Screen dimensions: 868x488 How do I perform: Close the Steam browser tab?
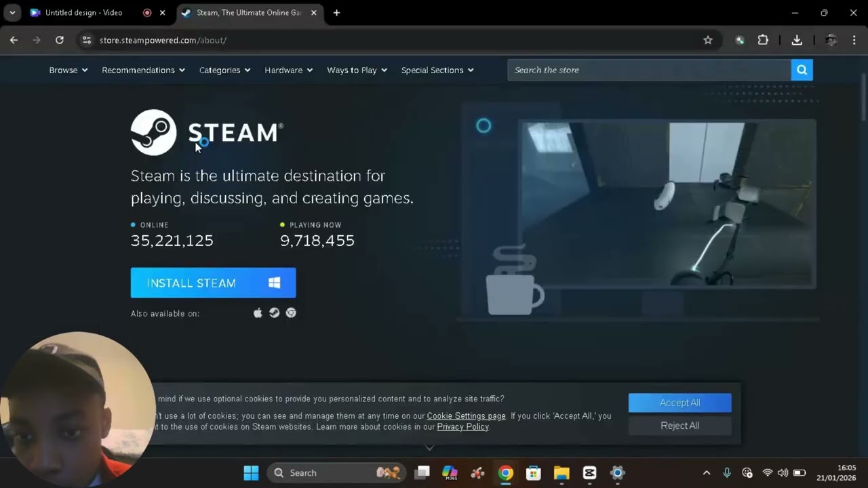point(313,13)
